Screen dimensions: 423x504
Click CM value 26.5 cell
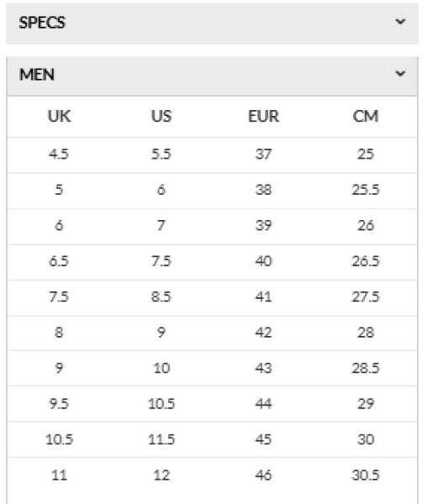click(x=366, y=261)
